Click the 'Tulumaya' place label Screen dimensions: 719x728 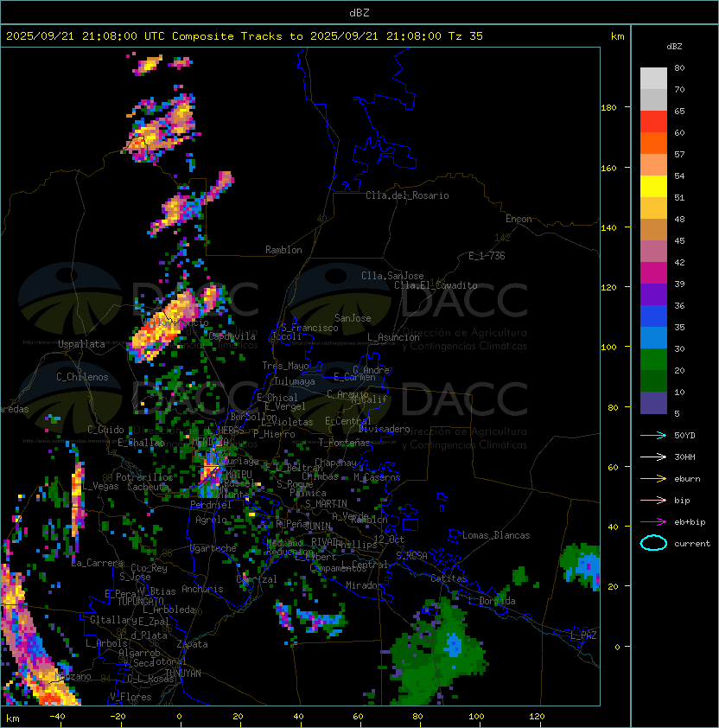click(x=295, y=381)
